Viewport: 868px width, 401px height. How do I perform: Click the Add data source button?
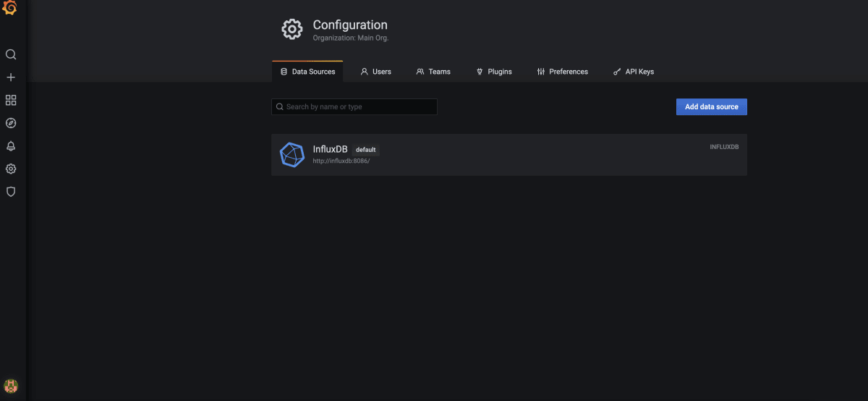click(x=712, y=106)
